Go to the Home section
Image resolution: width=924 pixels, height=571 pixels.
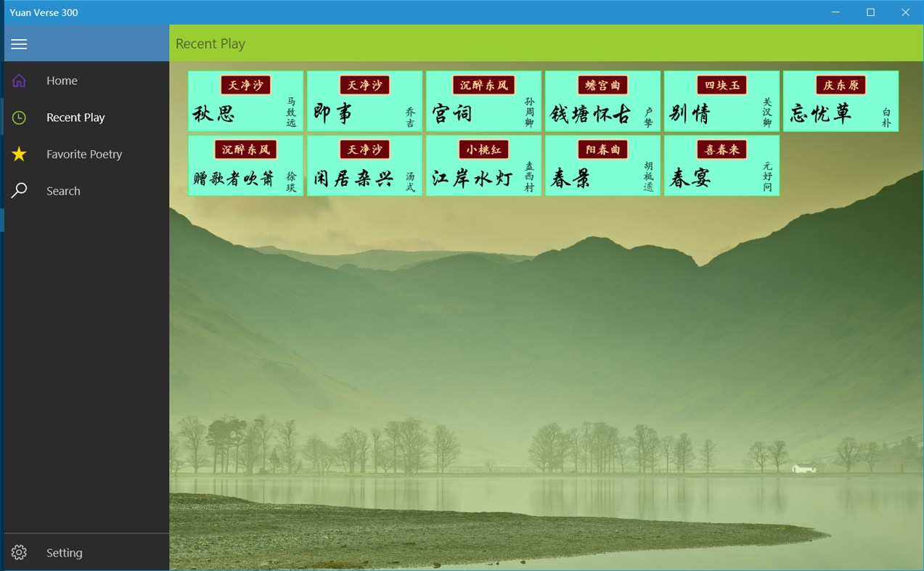[x=61, y=81]
